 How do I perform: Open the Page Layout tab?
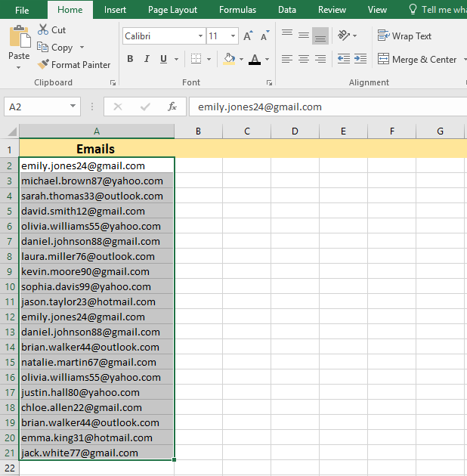[172, 10]
